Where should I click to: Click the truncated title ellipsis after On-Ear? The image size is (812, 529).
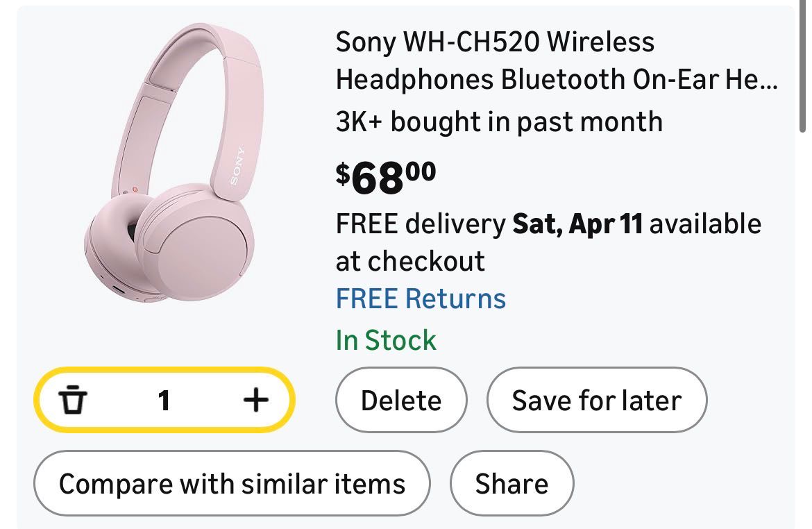tap(768, 81)
